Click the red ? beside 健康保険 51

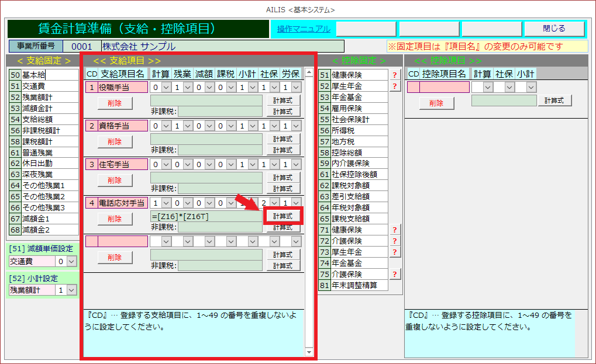click(x=395, y=75)
